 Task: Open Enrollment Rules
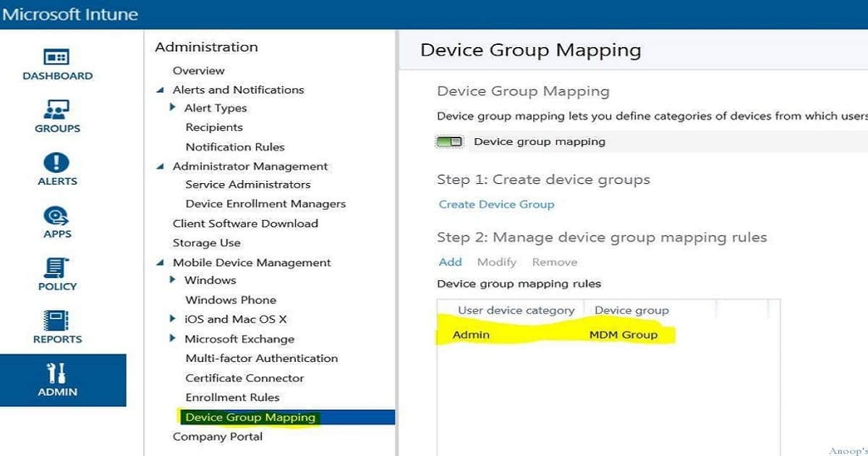tap(232, 397)
